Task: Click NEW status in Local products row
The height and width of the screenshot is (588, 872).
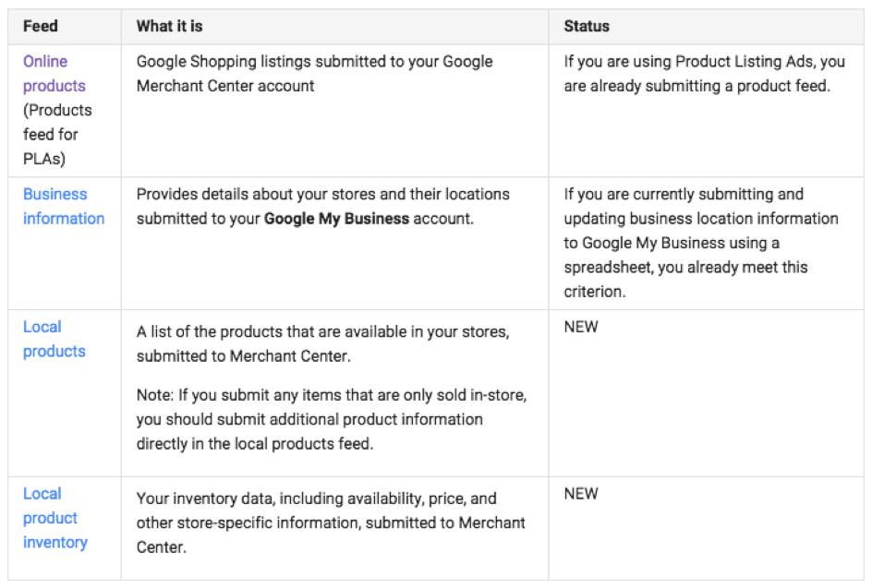Action: click(x=581, y=327)
